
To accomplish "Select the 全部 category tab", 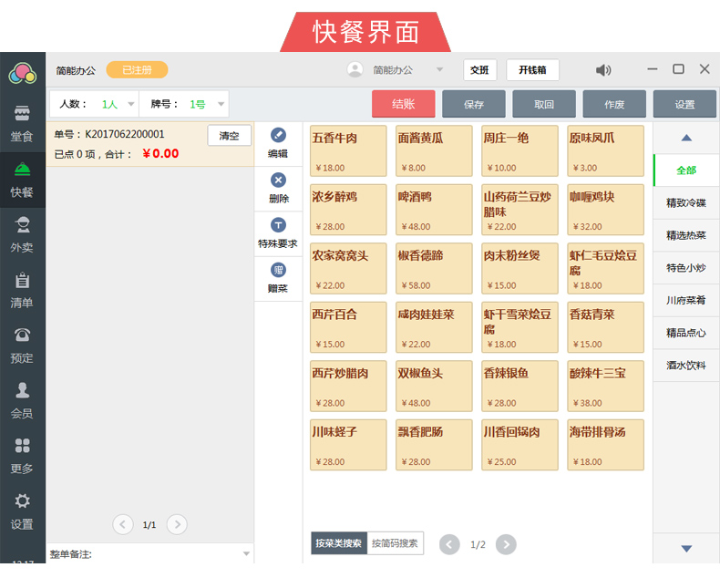I will pyautogui.click(x=686, y=170).
